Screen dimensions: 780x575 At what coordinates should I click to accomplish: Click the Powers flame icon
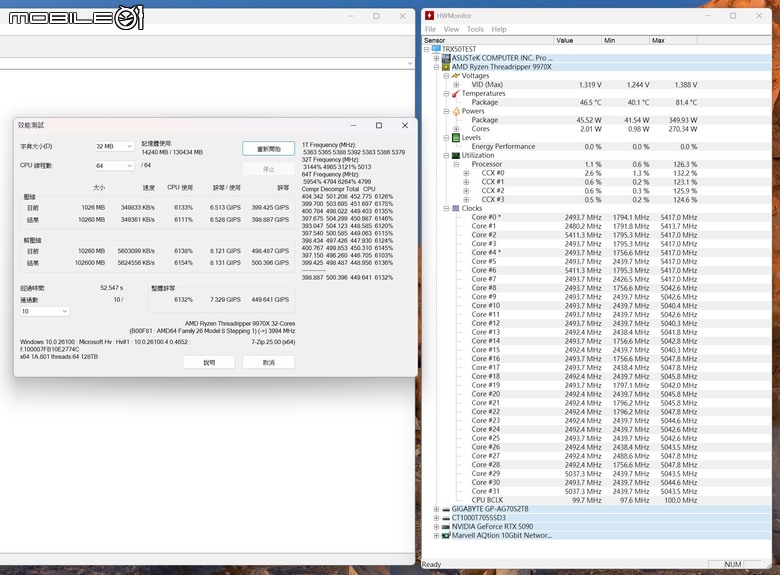[456, 111]
